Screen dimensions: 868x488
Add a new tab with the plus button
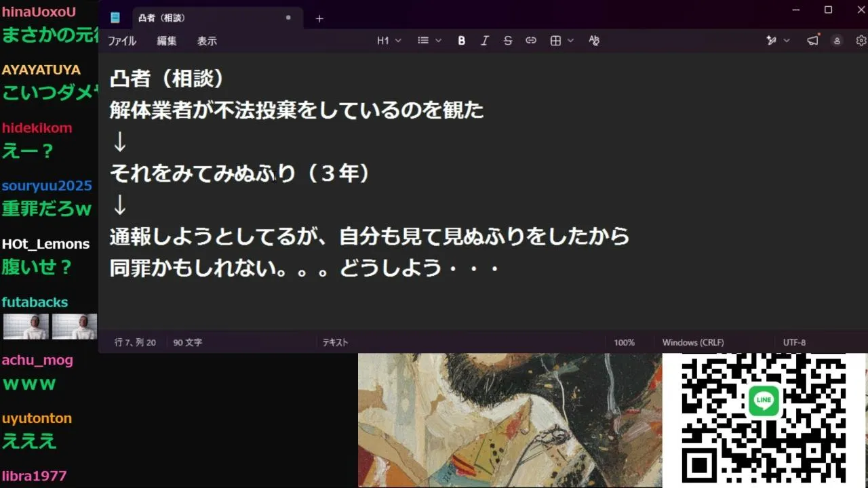[x=319, y=18]
